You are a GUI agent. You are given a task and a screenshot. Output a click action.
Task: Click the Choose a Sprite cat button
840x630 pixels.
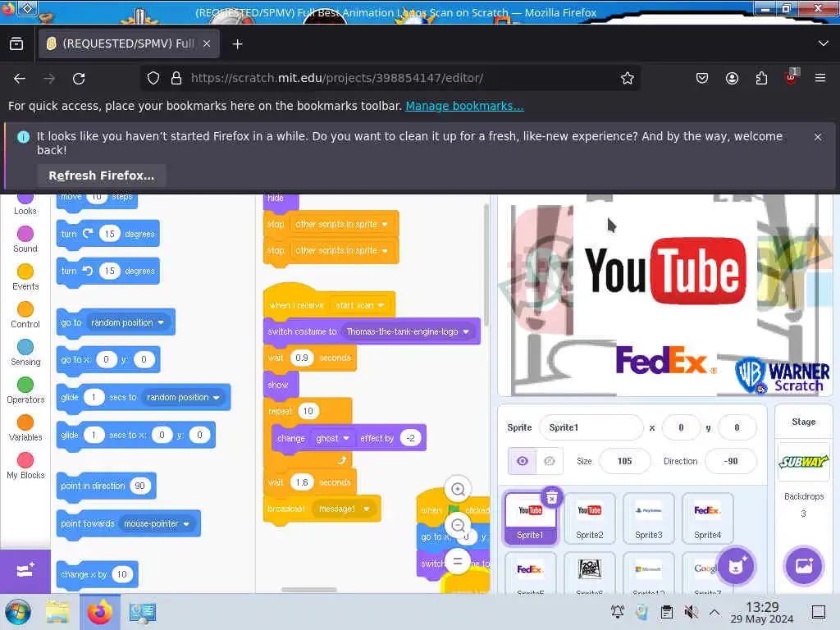click(736, 566)
